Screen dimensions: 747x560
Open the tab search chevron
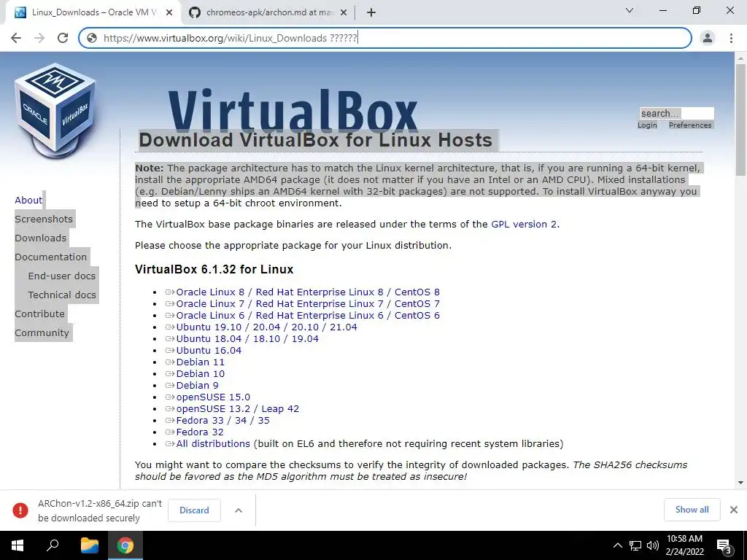pos(630,10)
